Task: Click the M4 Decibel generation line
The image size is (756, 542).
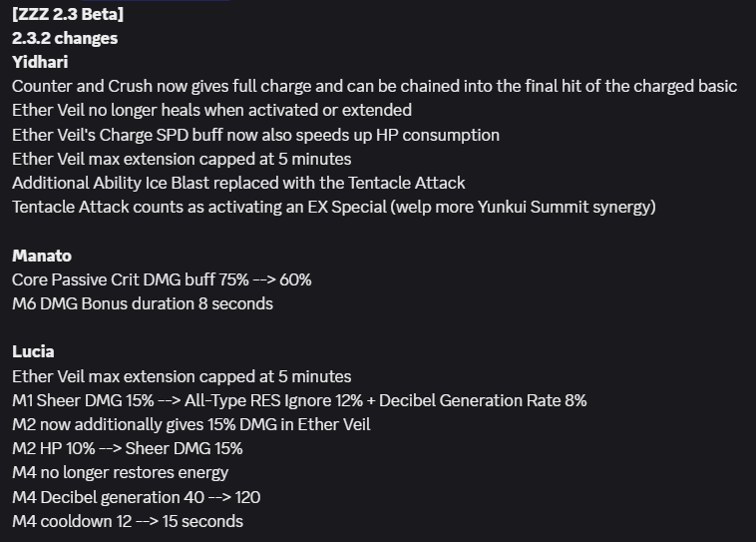Action: [x=137, y=497]
